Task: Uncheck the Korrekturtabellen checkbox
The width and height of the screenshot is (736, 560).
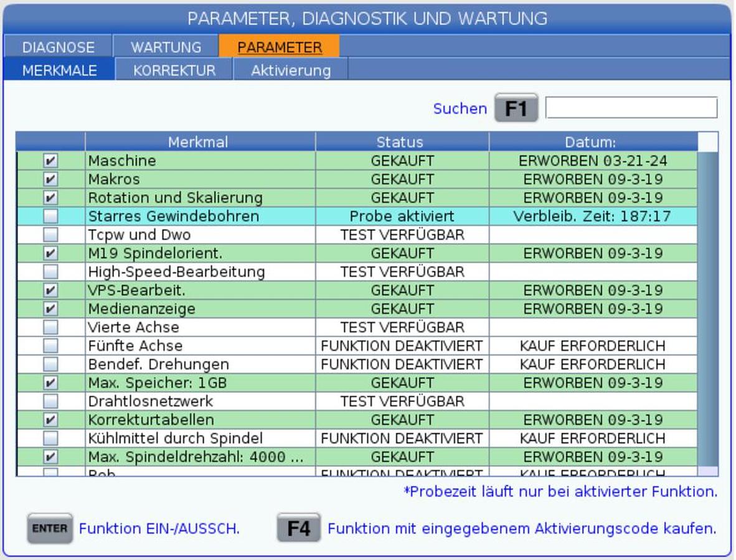Action: pos(50,420)
